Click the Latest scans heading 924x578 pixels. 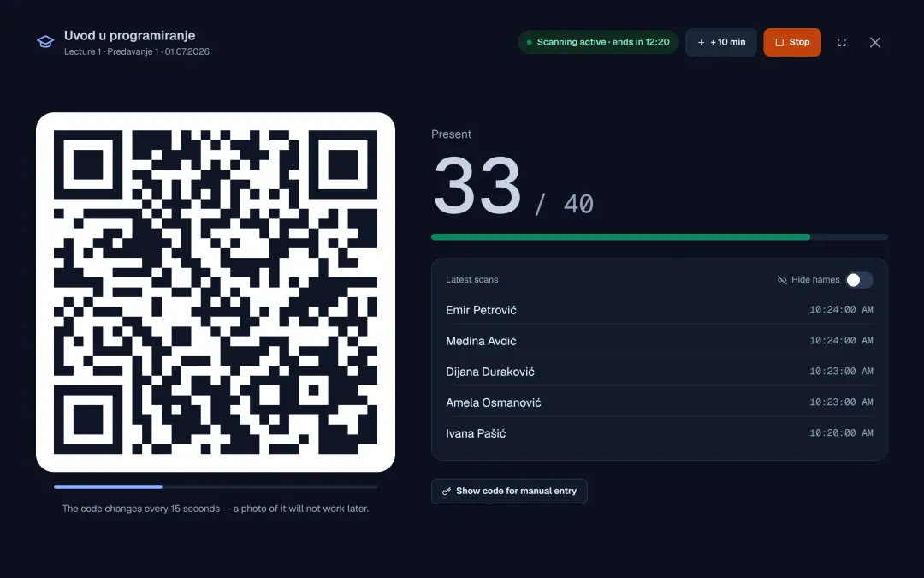[x=472, y=279]
